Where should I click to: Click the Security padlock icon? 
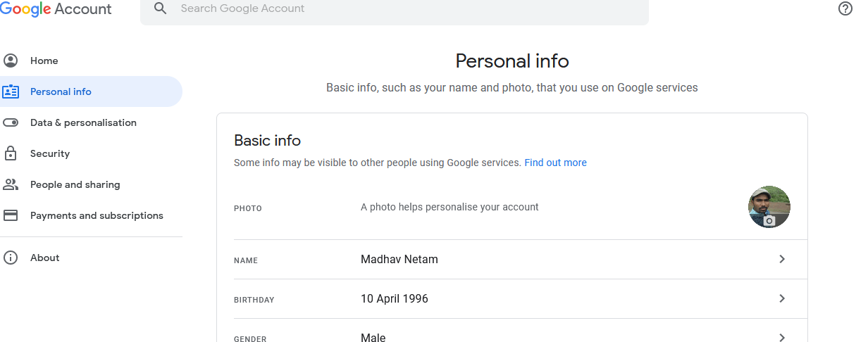(x=11, y=153)
